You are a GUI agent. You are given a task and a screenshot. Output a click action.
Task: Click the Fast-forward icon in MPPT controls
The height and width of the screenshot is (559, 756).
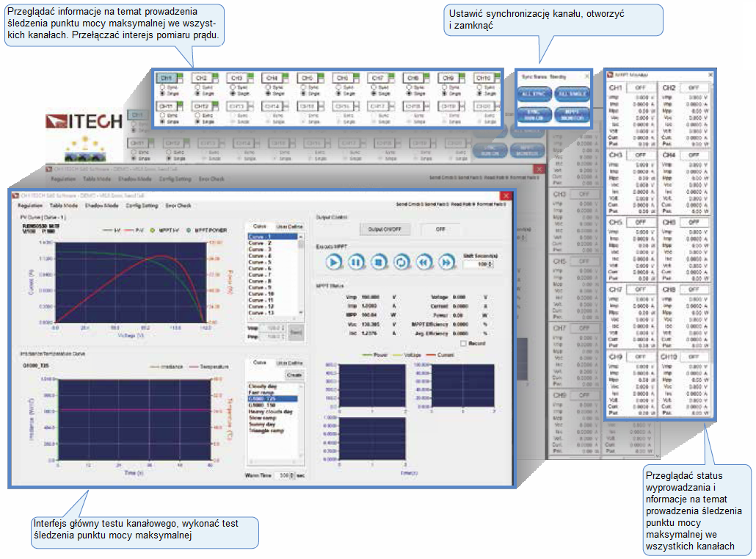(x=446, y=262)
